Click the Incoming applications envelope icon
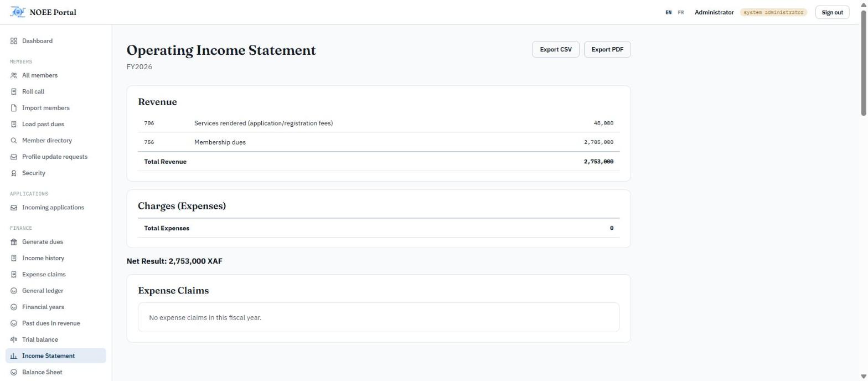Image resolution: width=868 pixels, height=381 pixels. pyautogui.click(x=14, y=208)
